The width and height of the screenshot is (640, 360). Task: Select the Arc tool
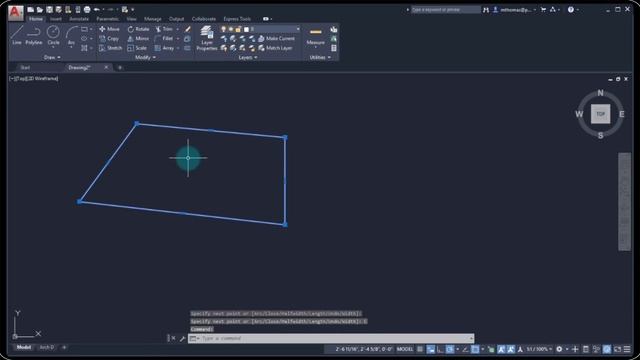pos(71,35)
